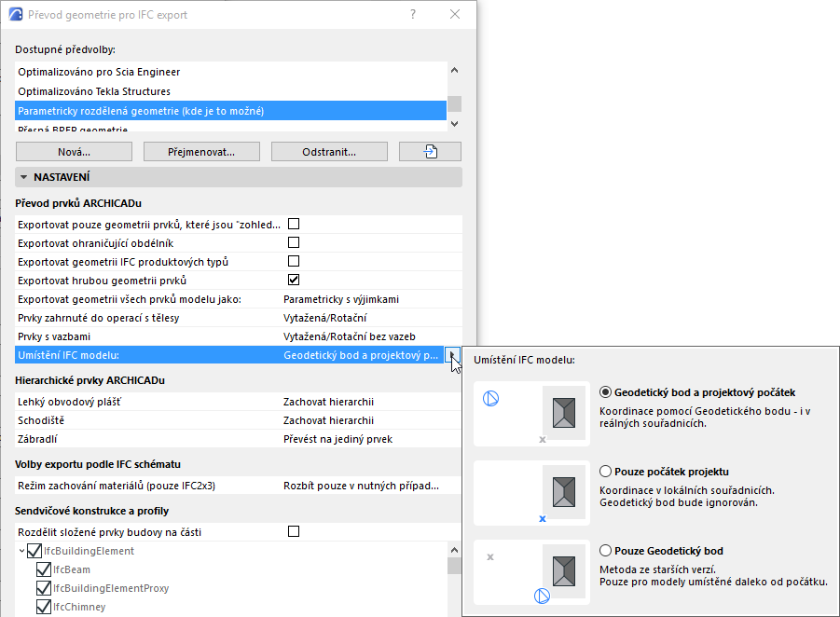The height and width of the screenshot is (617, 840).
Task: Select preset Optimalizováno Tekla Structures
Action: (x=231, y=91)
